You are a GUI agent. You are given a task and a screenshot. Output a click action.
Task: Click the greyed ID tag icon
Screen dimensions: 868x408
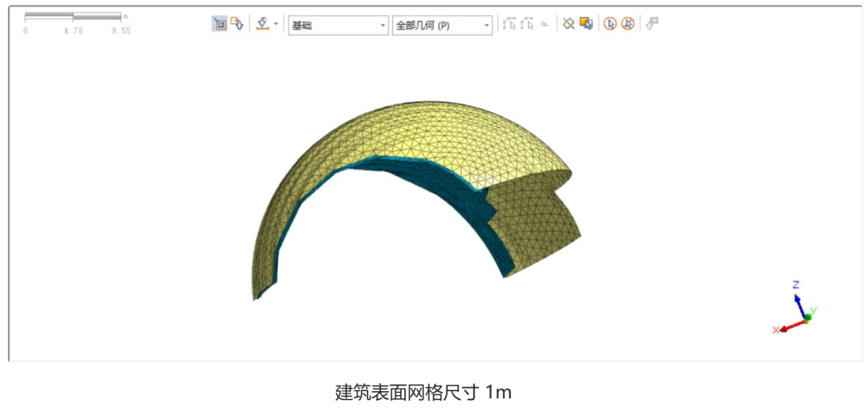pyautogui.click(x=652, y=24)
